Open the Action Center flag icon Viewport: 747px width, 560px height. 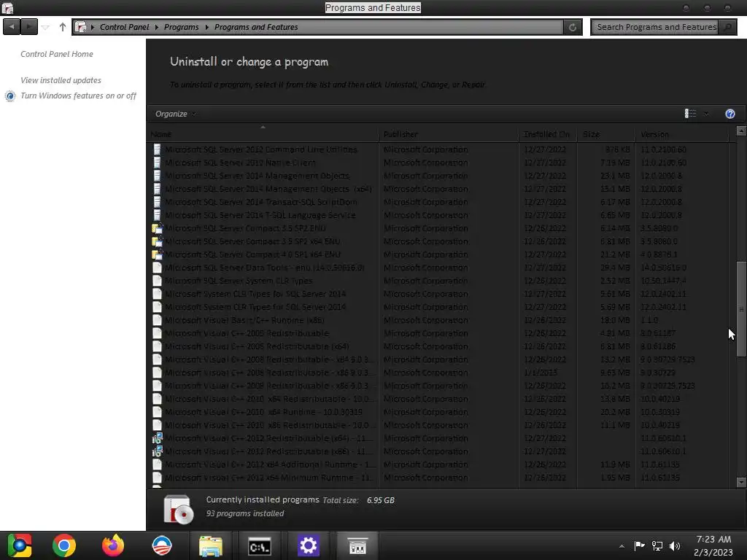639,545
